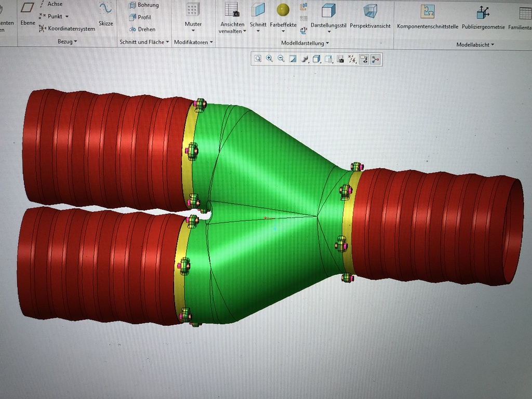Insert a Koordinatensystem

67,29
